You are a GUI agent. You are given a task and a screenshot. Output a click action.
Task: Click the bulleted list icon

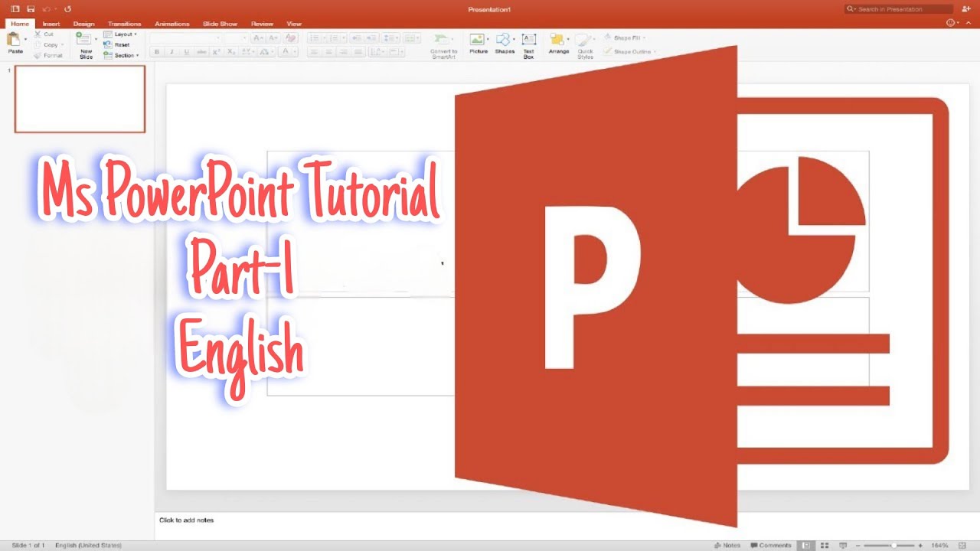pyautogui.click(x=315, y=37)
